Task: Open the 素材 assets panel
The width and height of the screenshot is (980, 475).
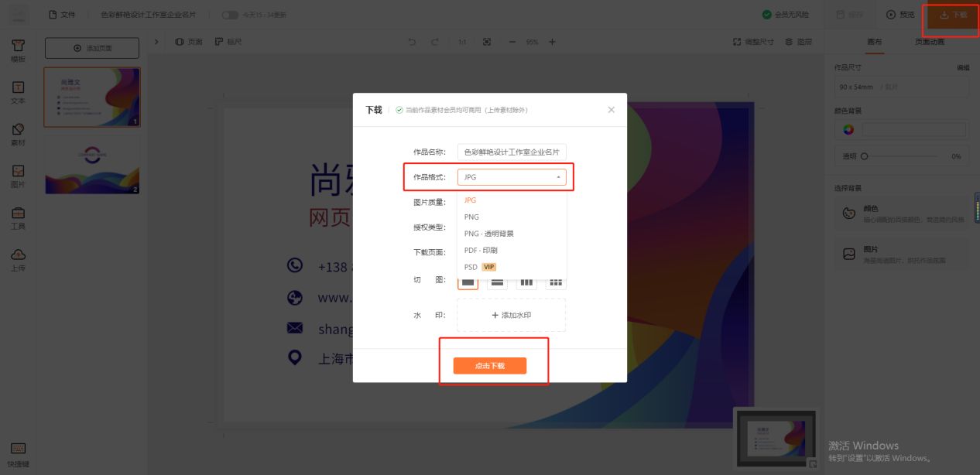Action: coord(19,135)
